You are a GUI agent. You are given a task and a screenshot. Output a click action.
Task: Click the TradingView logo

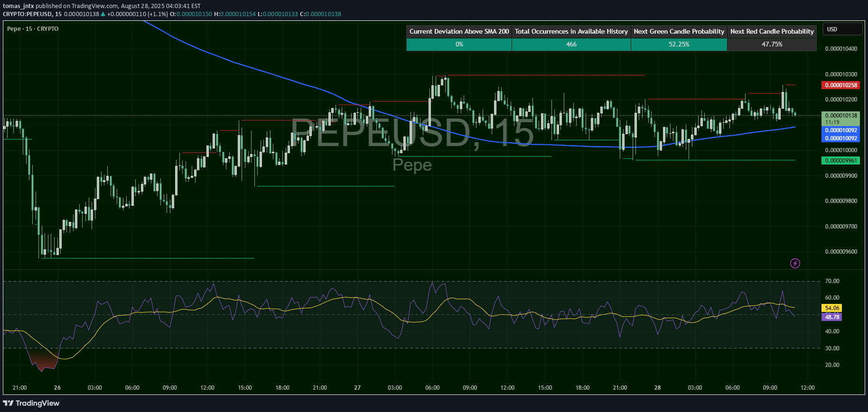coord(31,403)
